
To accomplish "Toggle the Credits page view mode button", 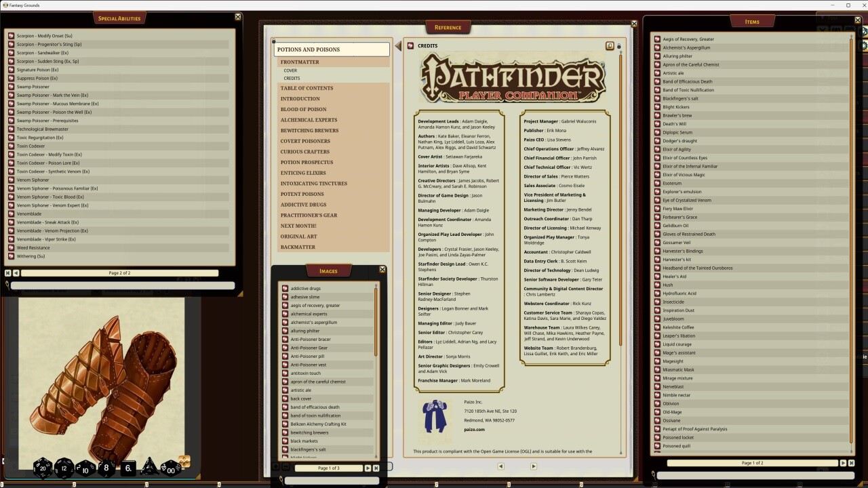I will click(610, 46).
